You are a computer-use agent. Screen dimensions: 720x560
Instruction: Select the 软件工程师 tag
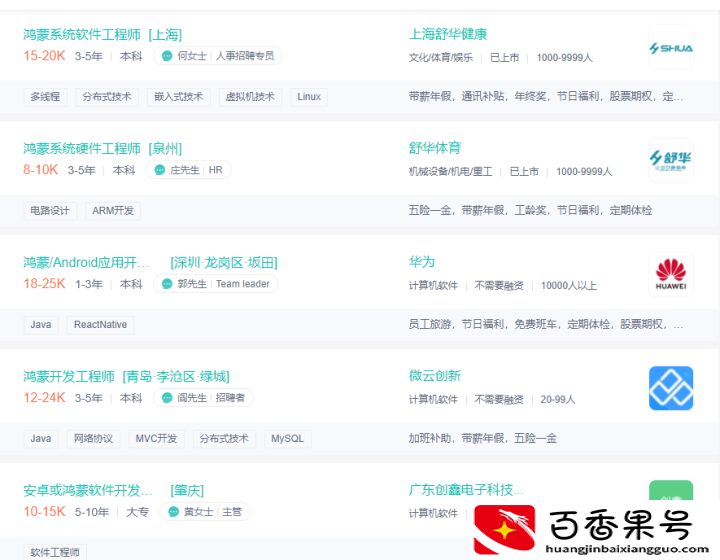click(x=55, y=552)
